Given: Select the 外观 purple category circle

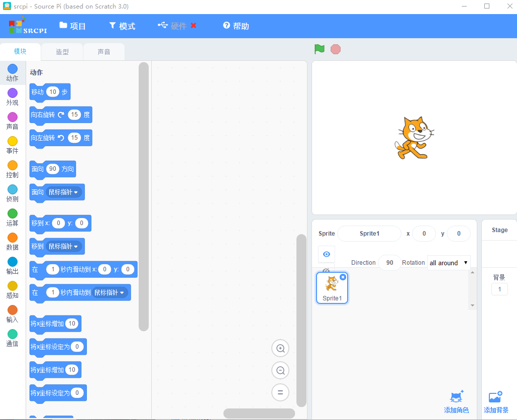Looking at the screenshot, I should point(13,93).
